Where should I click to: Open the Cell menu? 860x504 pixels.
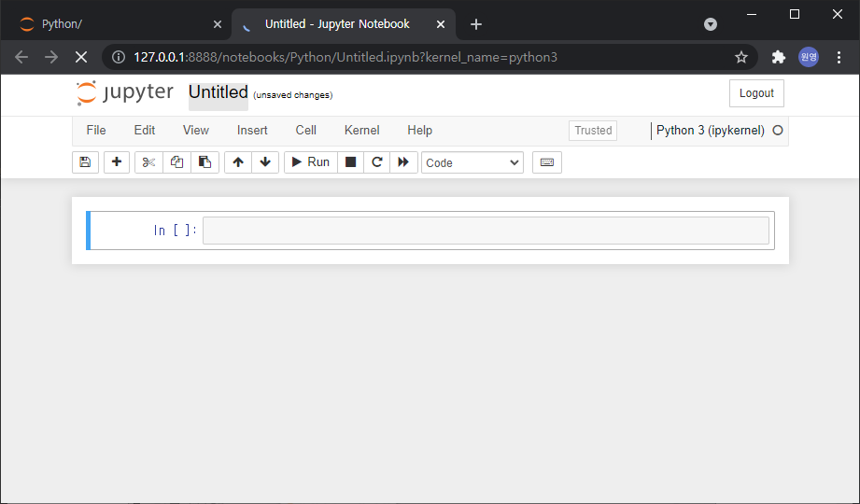[x=306, y=131]
